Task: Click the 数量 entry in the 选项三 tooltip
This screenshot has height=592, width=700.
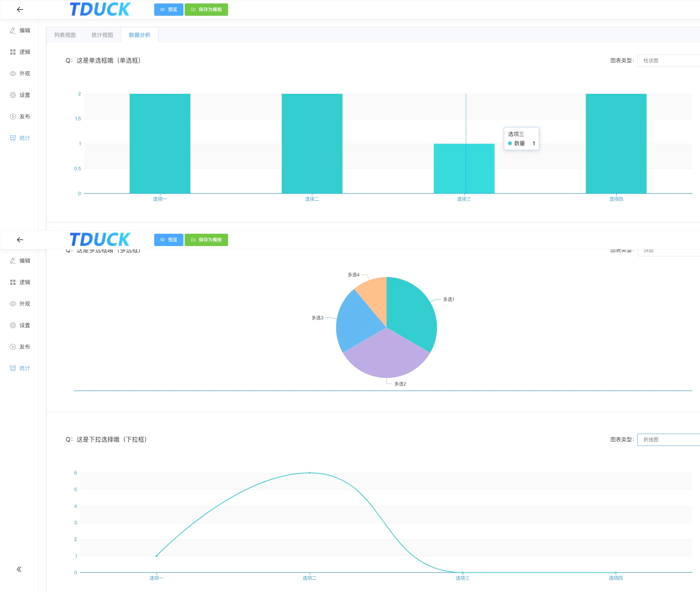Action: click(522, 143)
